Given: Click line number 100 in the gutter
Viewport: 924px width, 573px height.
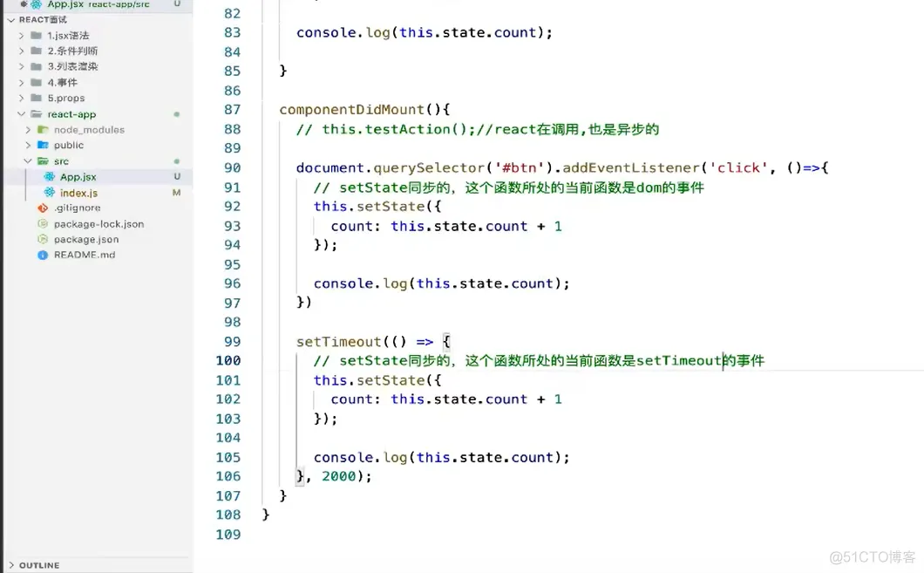Looking at the screenshot, I should [x=228, y=361].
